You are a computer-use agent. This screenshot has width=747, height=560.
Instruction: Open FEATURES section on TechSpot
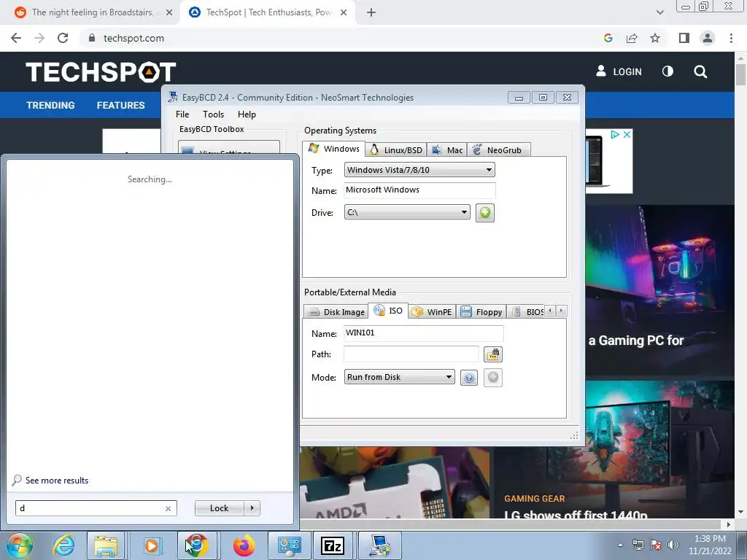pyautogui.click(x=120, y=105)
